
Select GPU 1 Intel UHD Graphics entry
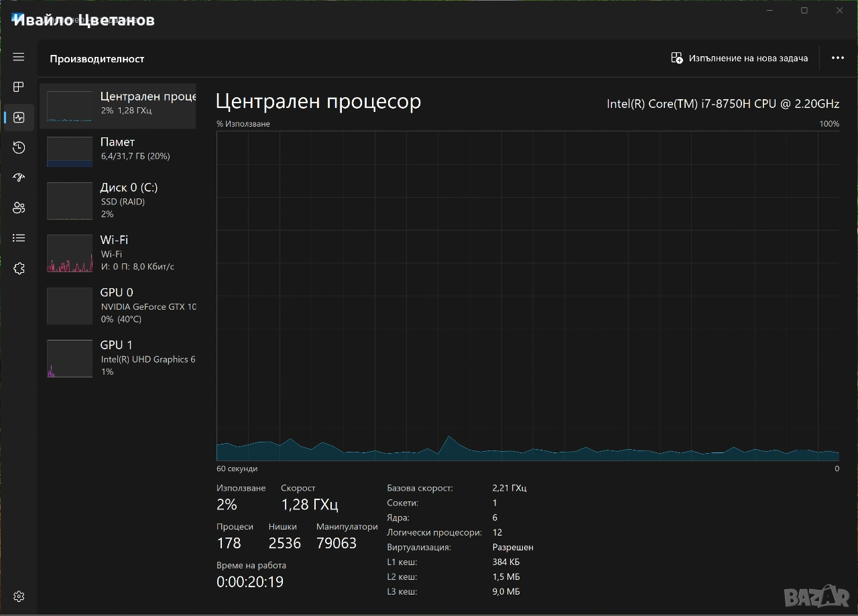118,358
